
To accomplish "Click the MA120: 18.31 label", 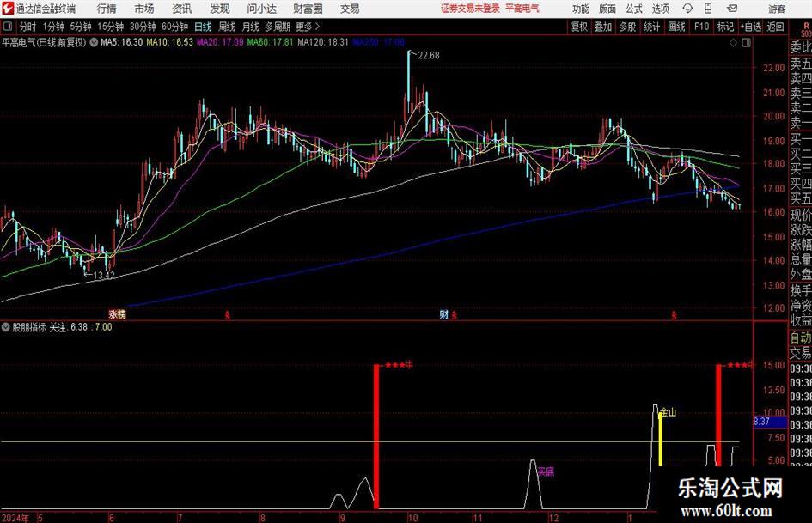I will (323, 42).
